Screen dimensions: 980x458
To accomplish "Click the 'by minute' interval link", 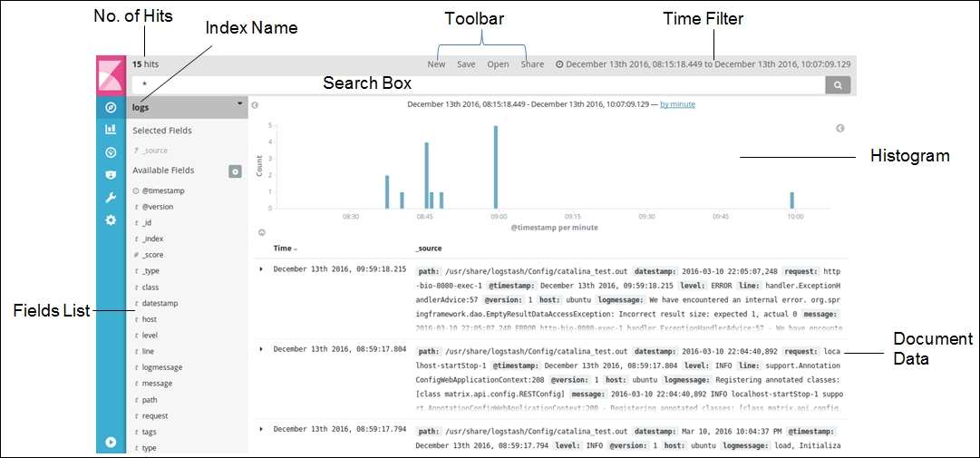I will [677, 104].
